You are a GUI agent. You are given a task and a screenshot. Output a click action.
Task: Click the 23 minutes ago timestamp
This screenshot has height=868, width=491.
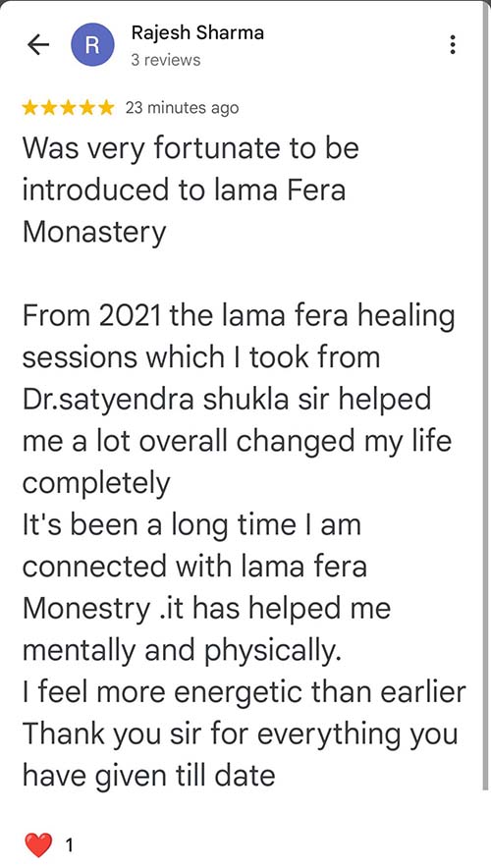coord(182,108)
